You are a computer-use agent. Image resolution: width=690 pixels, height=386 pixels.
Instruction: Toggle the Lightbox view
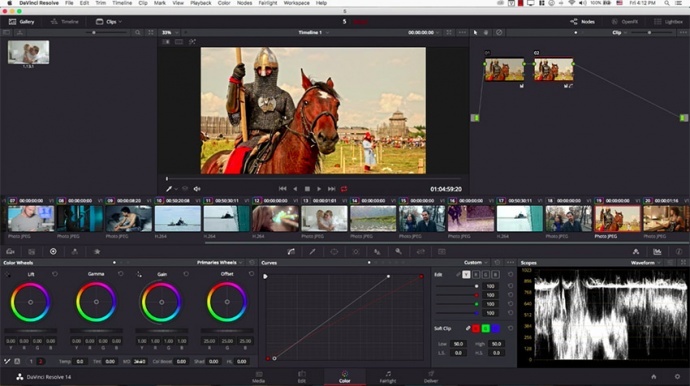pos(668,22)
